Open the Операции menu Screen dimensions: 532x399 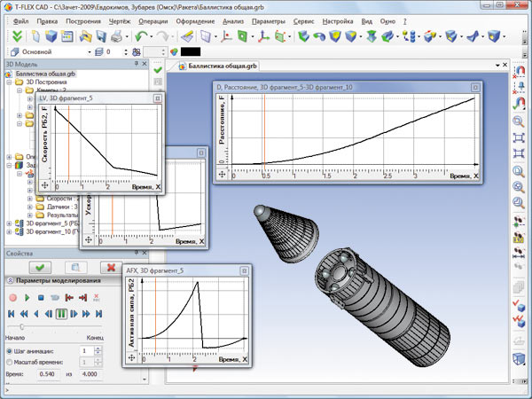click(x=153, y=21)
